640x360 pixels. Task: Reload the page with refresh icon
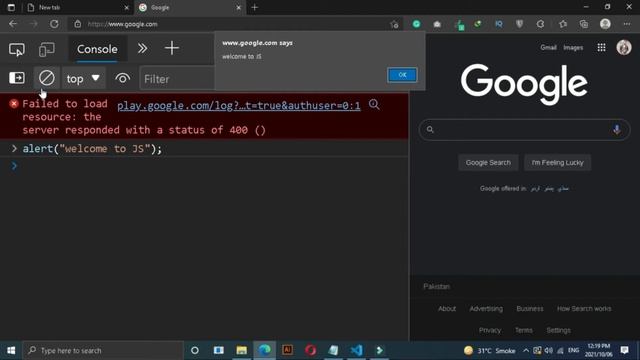point(54,24)
